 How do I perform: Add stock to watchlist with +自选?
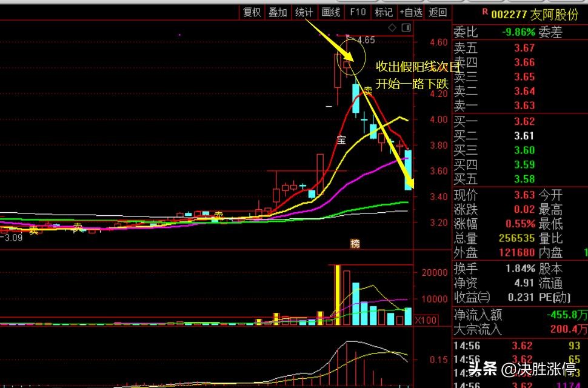[410, 12]
